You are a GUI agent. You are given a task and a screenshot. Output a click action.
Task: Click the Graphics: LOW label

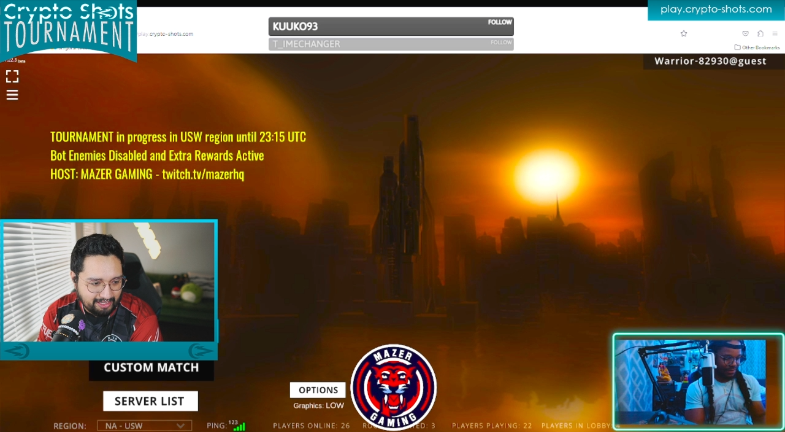pos(318,405)
